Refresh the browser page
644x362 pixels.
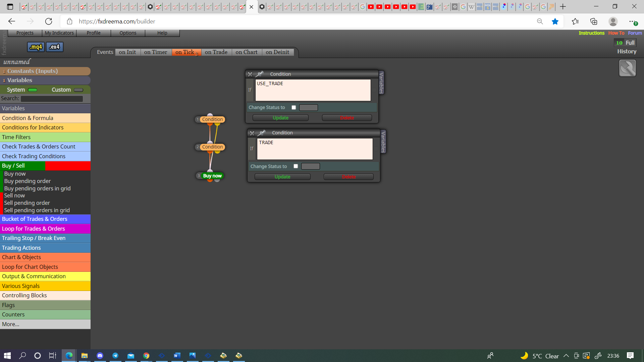tap(49, 21)
